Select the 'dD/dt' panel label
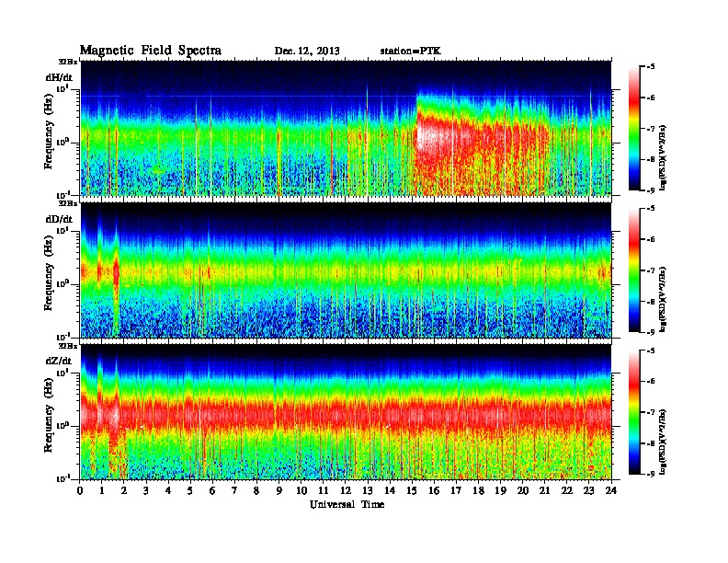This screenshot has height=563, width=728. pos(59,219)
